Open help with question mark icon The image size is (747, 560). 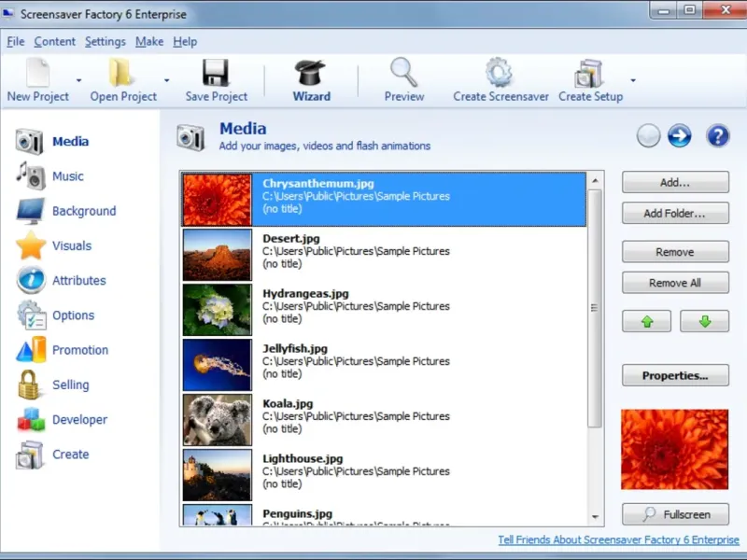(x=718, y=136)
